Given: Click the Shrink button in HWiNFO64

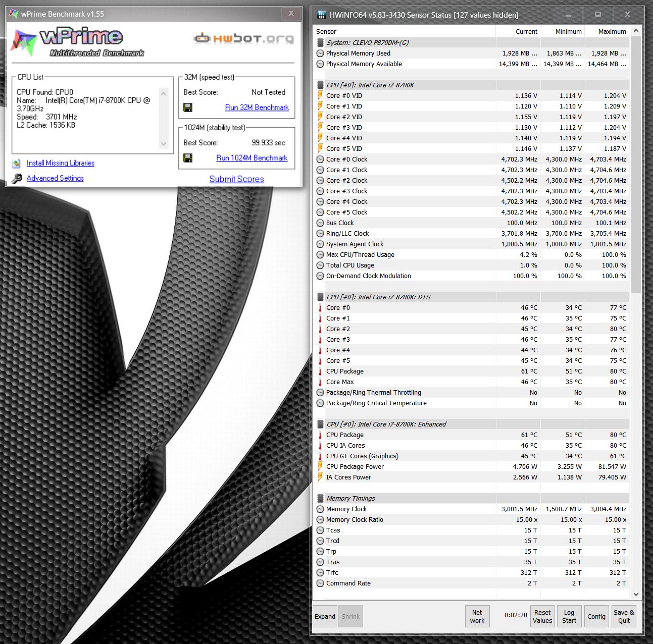Looking at the screenshot, I should [350, 616].
